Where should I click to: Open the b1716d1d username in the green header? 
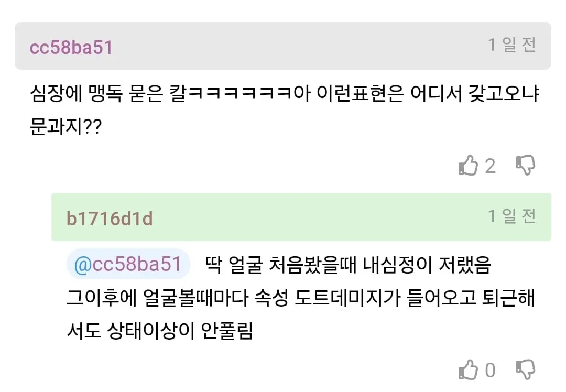point(110,218)
